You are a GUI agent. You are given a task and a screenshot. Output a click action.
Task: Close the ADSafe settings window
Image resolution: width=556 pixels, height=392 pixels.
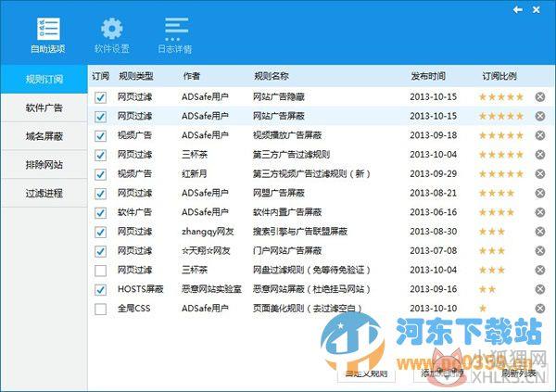coord(537,10)
